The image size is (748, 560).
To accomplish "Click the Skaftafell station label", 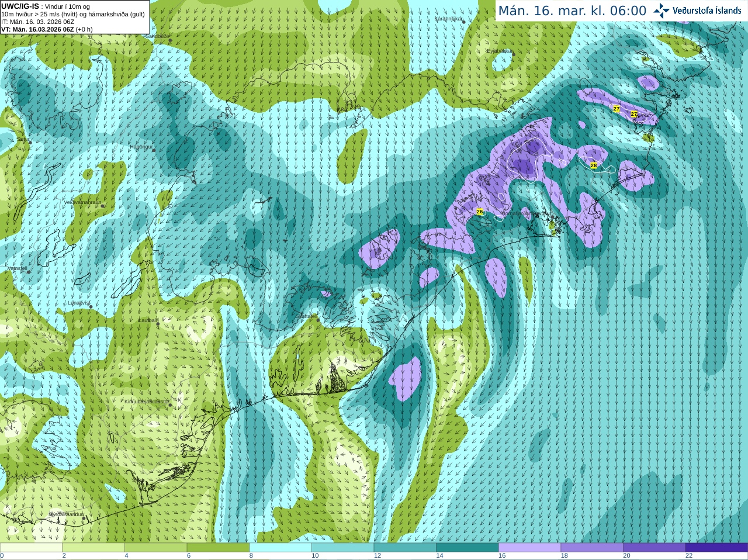I will tap(306, 316).
